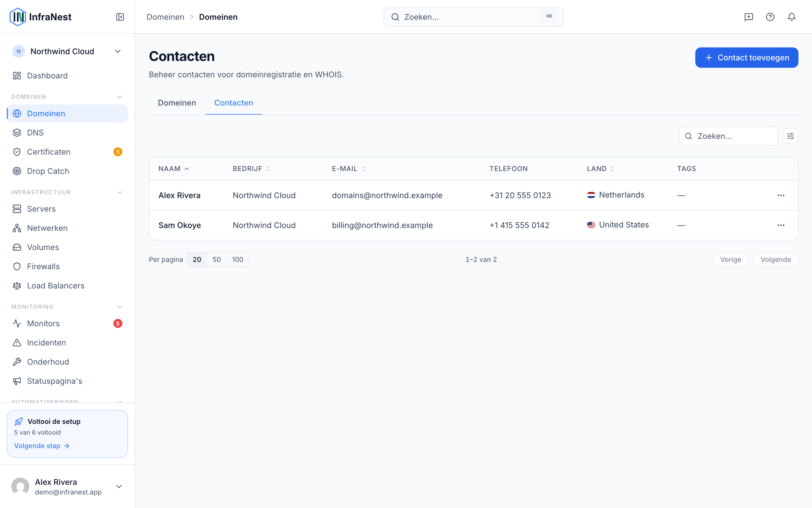Screen dimensions: 812x508
Task: Click the InfraNest logo icon
Action: pyautogui.click(x=18, y=17)
